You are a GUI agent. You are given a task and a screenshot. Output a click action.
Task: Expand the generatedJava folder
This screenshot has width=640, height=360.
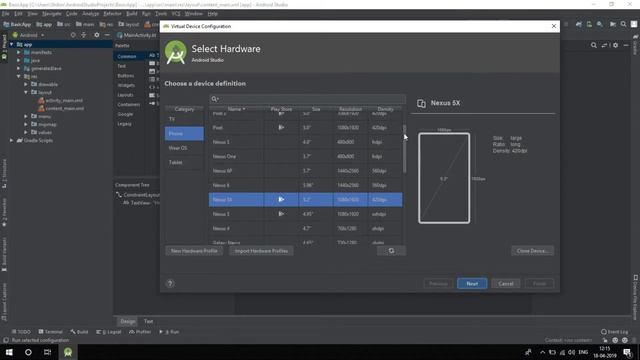click(18, 68)
